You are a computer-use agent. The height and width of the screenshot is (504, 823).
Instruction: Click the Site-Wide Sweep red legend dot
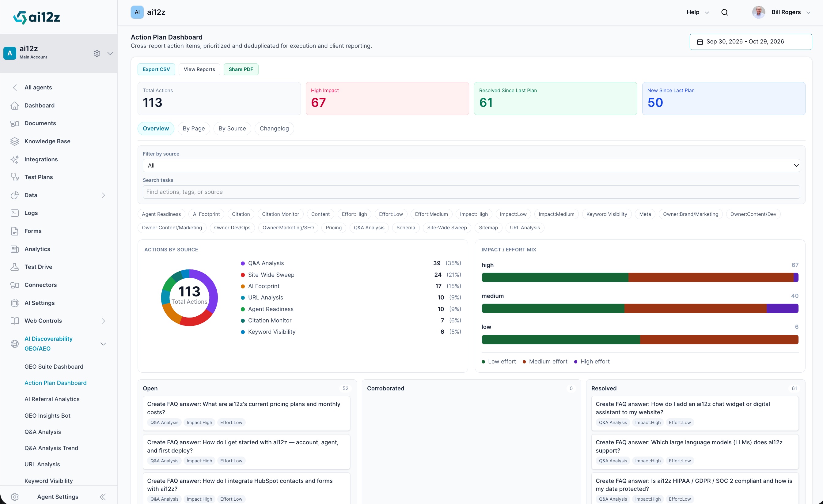243,275
